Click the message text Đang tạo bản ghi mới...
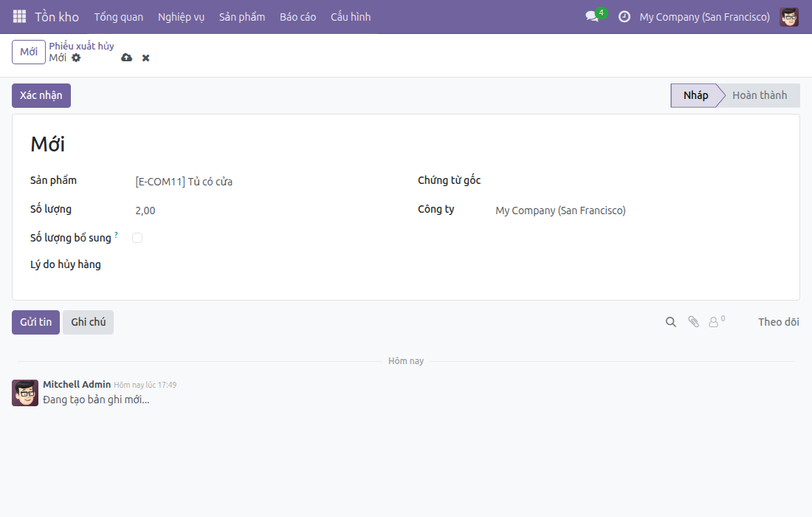The width and height of the screenshot is (812, 517). point(96,400)
